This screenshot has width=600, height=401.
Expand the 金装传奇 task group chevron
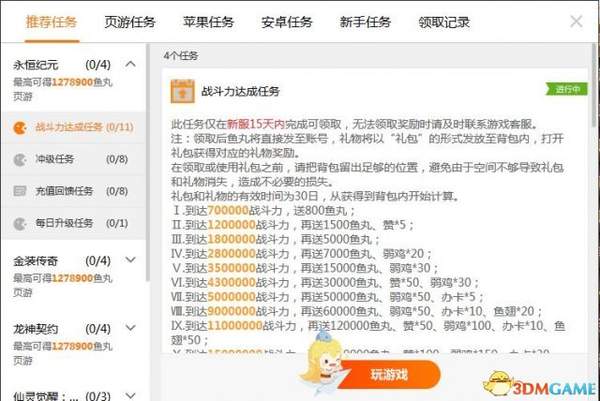click(x=130, y=260)
